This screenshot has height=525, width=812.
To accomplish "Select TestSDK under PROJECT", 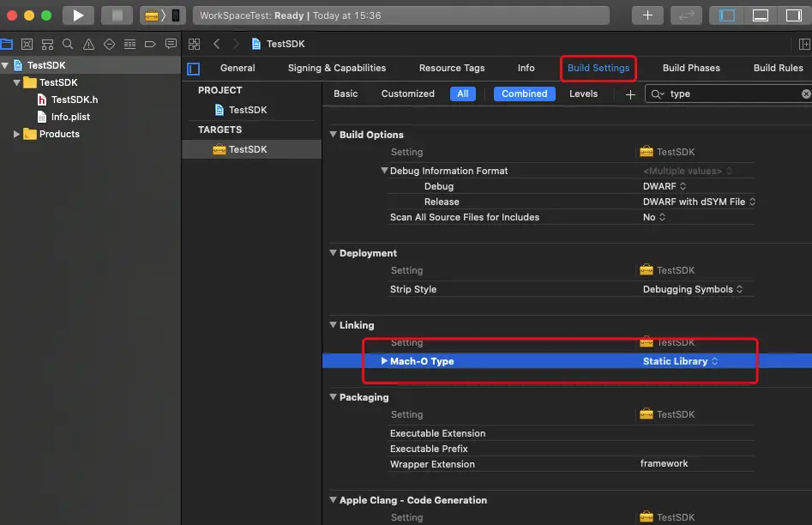I will [241, 110].
